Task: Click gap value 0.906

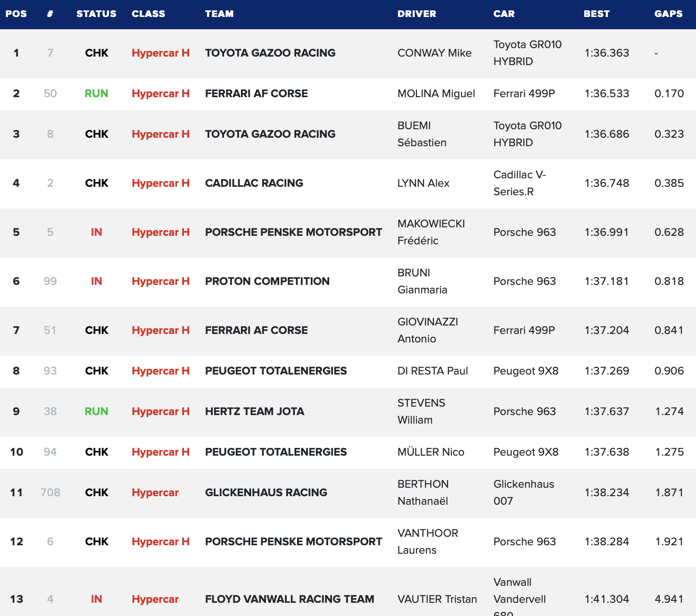Action: point(669,371)
